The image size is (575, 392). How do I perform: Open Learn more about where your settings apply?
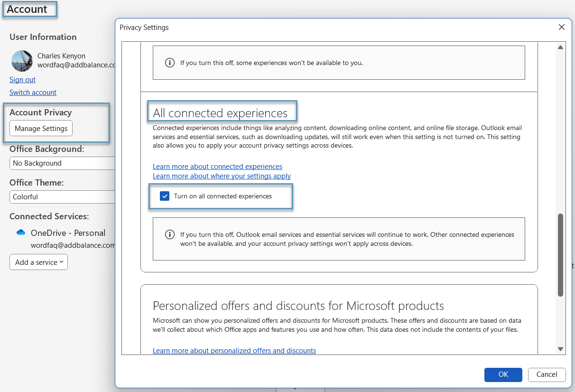tap(222, 176)
